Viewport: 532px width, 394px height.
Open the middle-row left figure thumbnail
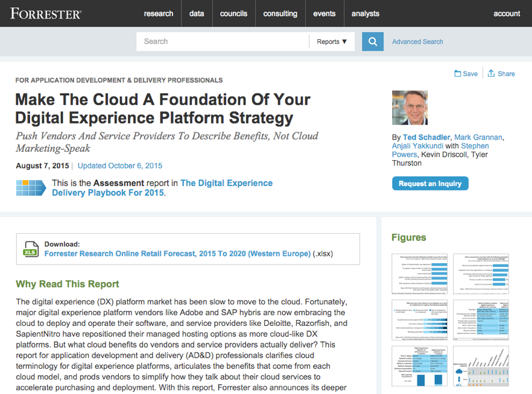pos(420,320)
